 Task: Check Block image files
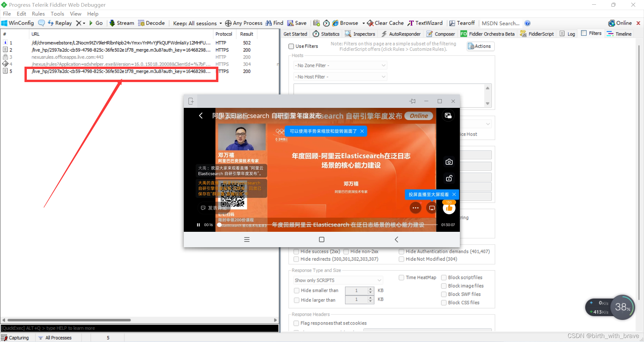point(444,286)
